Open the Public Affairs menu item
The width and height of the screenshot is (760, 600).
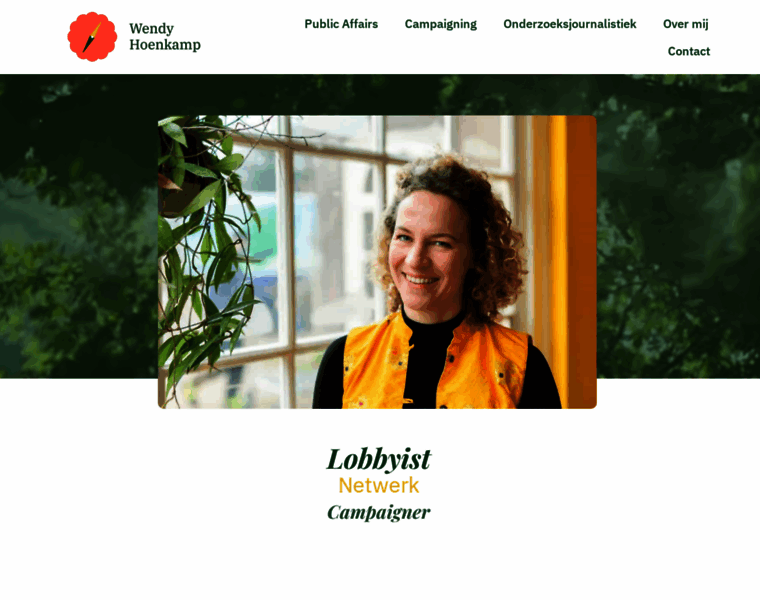coord(341,24)
